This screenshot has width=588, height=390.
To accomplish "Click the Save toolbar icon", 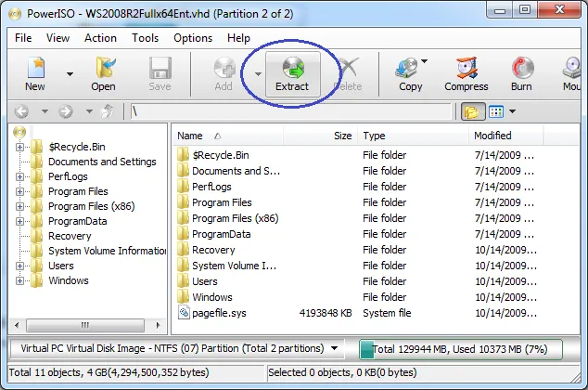I will 160,68.
